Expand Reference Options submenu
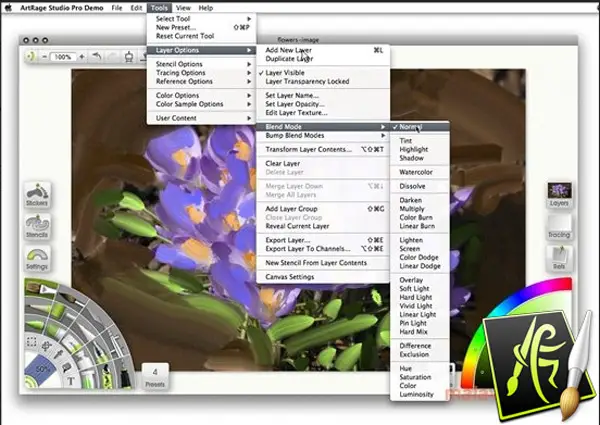 coord(202,81)
